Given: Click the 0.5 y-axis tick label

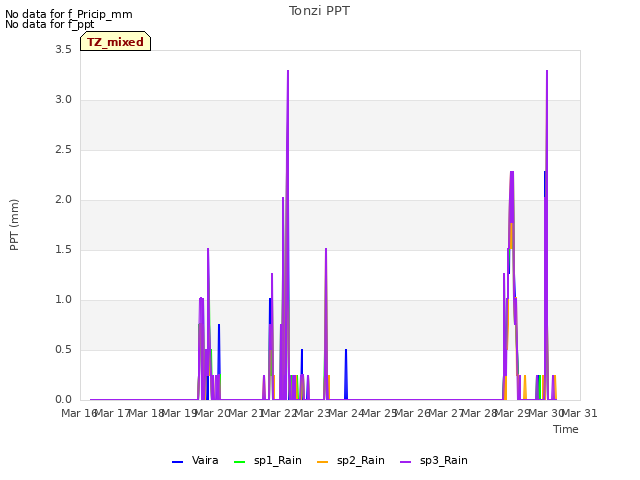Looking at the screenshot, I should pyautogui.click(x=63, y=350).
